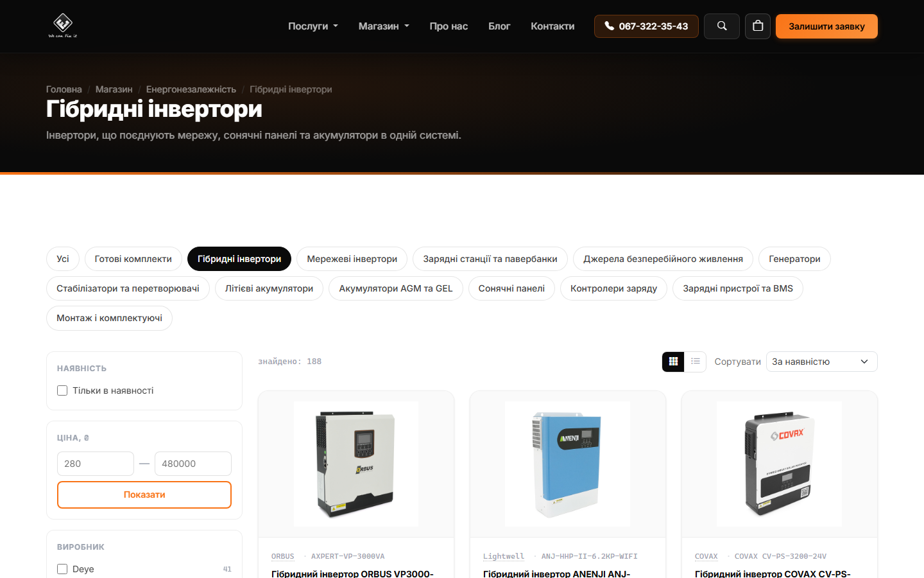Screen dimensions: 924x578
Task: Click the Lightwell brand link
Action: point(504,556)
